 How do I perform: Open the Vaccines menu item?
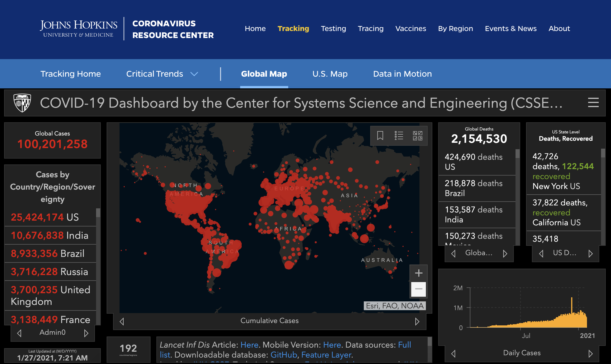coord(410,28)
